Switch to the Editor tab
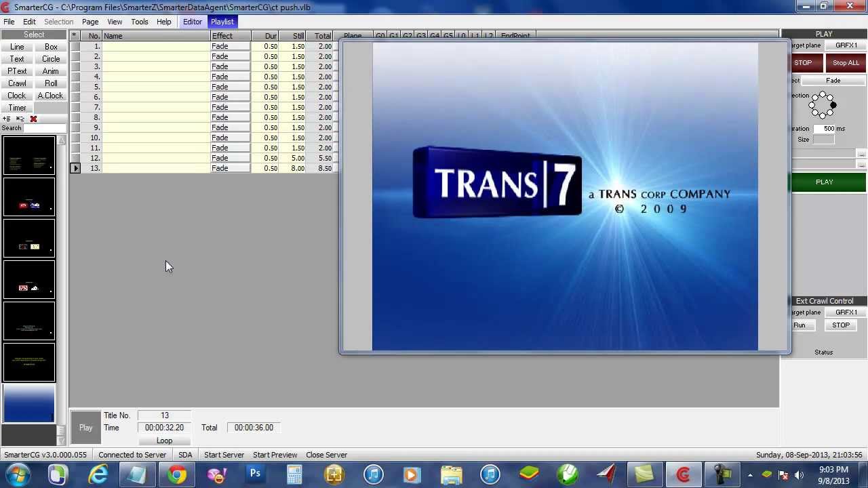Viewport: 868px width, 488px height. (193, 22)
